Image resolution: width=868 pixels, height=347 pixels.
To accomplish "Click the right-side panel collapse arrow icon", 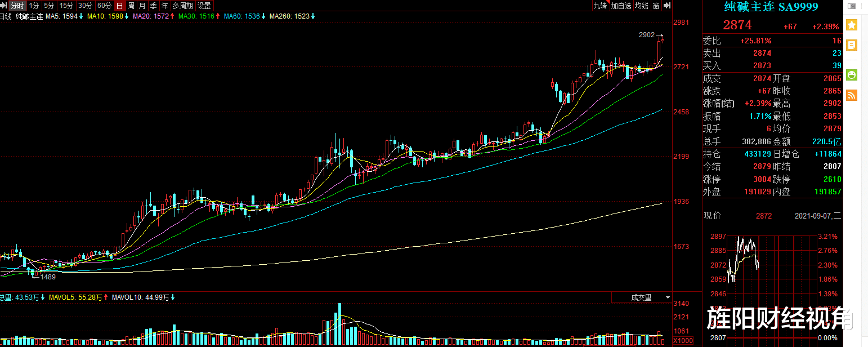I will tap(667, 6).
